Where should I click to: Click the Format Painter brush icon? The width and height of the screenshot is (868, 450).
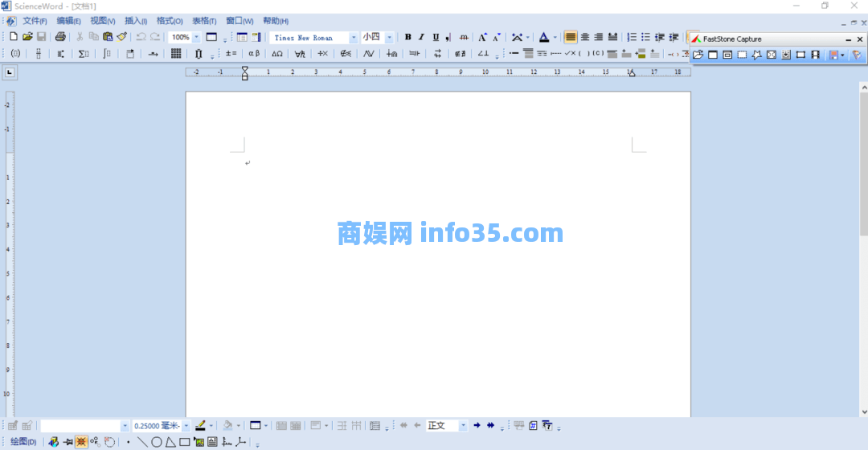click(x=121, y=37)
